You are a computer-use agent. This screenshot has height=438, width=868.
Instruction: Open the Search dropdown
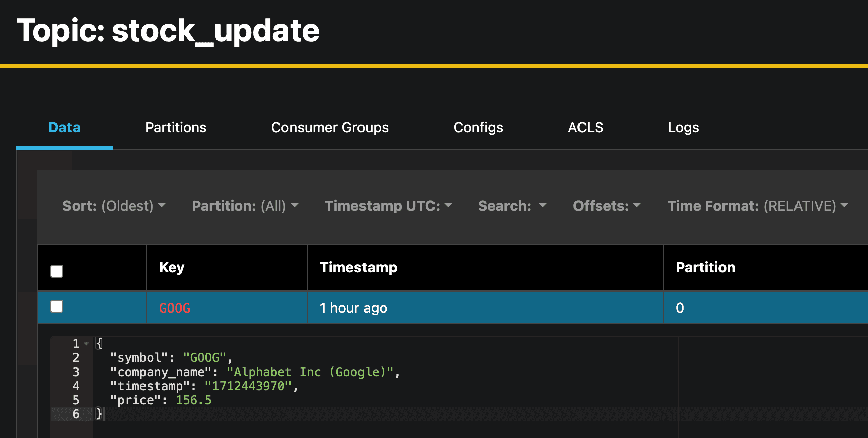pyautogui.click(x=512, y=206)
